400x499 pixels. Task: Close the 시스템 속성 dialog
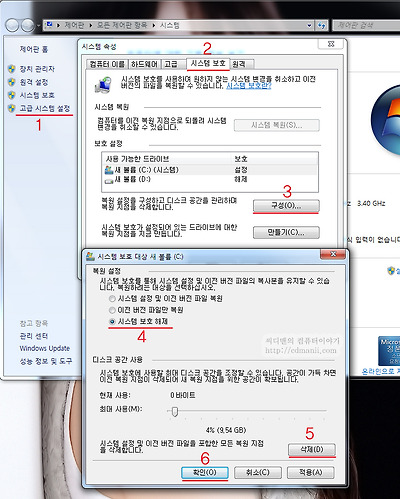pos(331,44)
